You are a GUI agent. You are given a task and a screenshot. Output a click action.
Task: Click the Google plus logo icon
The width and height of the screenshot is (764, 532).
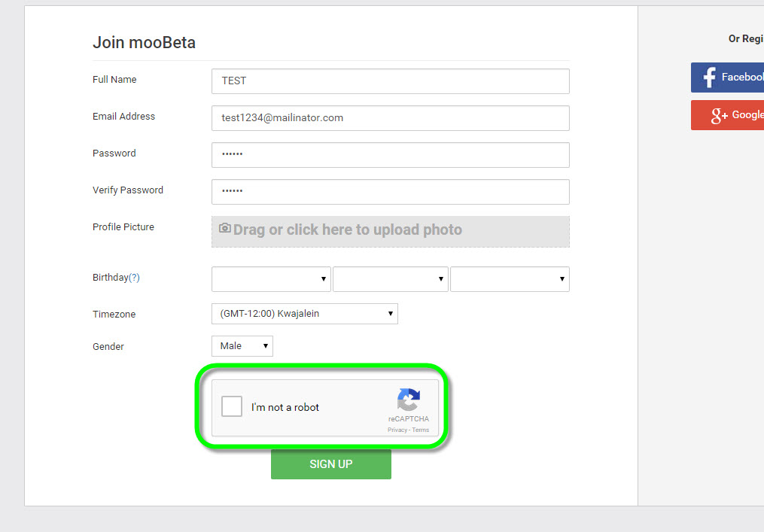click(719, 115)
